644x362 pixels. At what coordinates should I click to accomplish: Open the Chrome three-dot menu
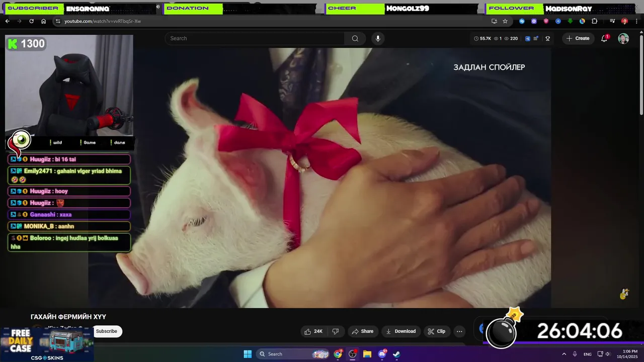636,21
